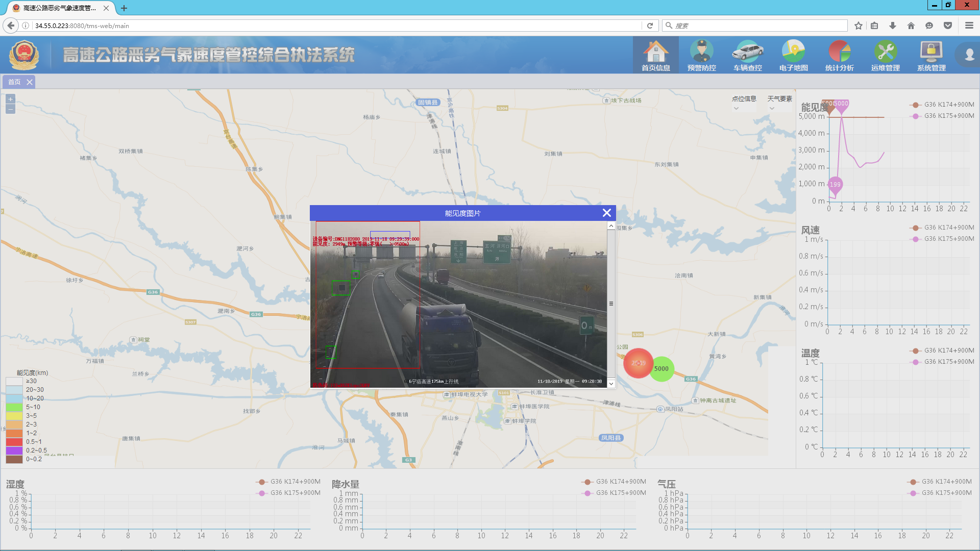Screen dimensions: 980x551
Task: Click the map zoom out button
Action: (x=10, y=109)
